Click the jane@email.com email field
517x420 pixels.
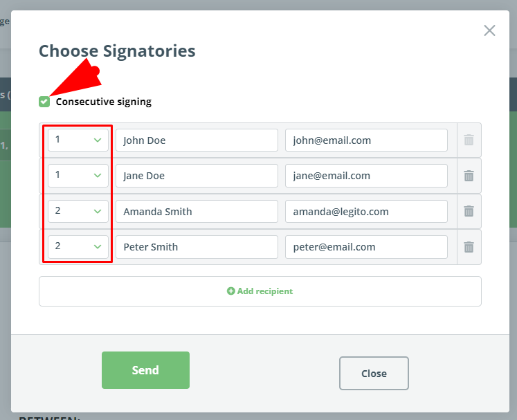coord(366,176)
